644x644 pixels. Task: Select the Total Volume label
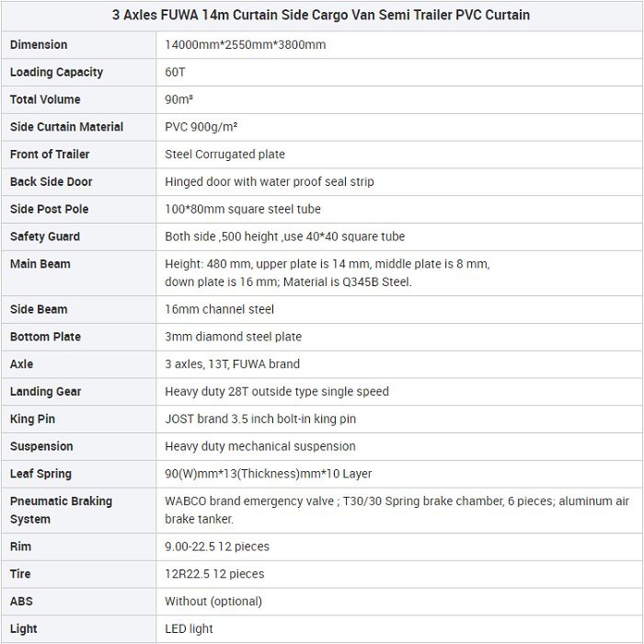coord(45,99)
